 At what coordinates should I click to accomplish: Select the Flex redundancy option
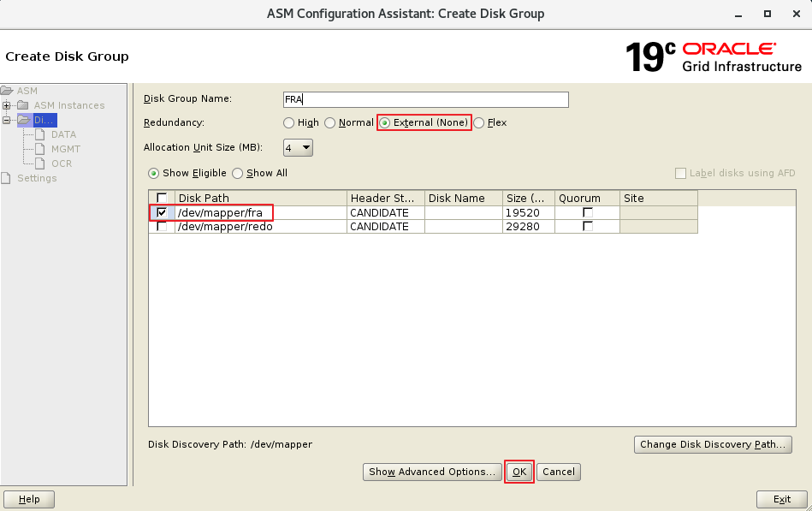(479, 123)
